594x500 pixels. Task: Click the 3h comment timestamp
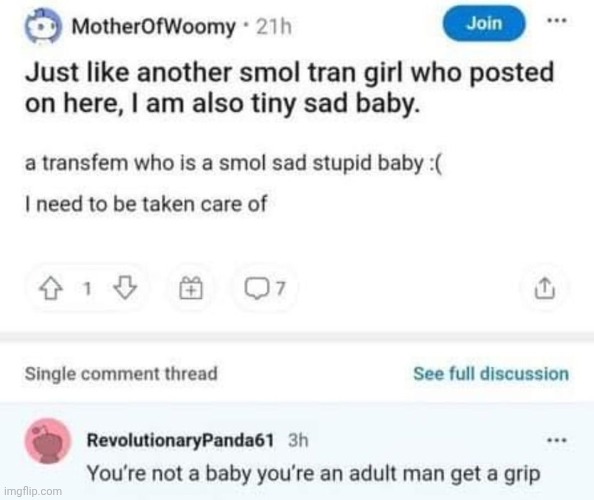coord(298,441)
